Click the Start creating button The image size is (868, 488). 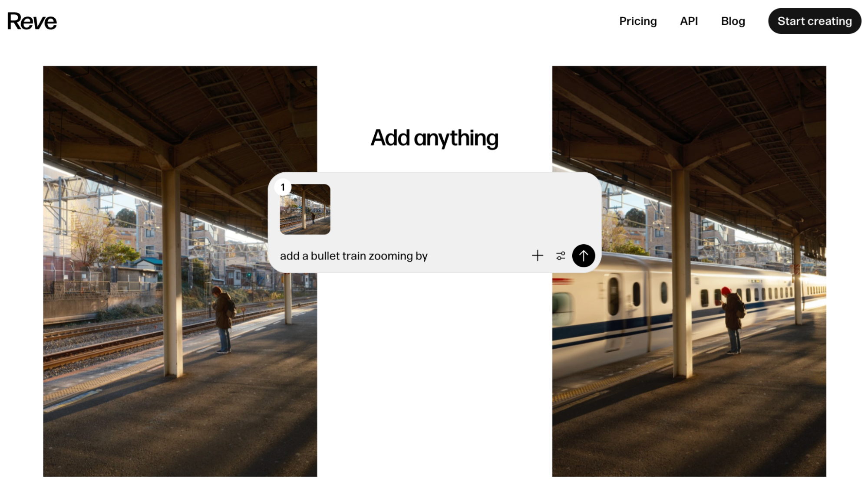[815, 21]
